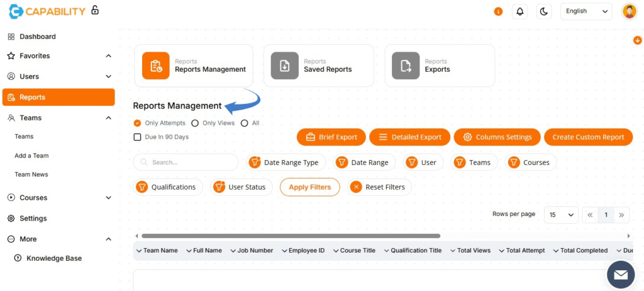
Task: Click the table horizontal scrollbar thumb
Action: [291, 236]
